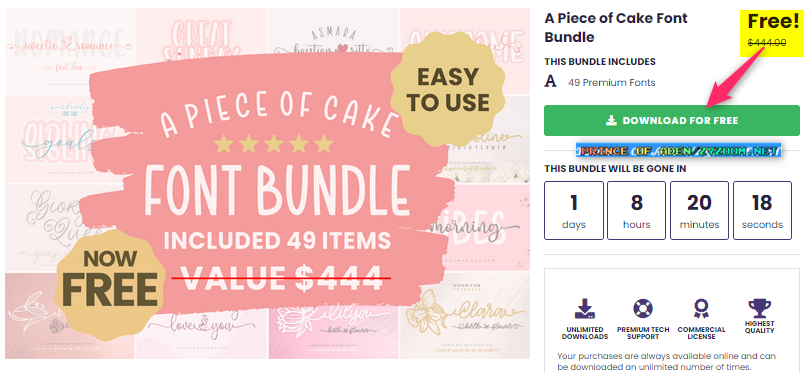Click the 49 Premium Fonts text
Viewport: 804px width, 373px height.
tap(611, 82)
